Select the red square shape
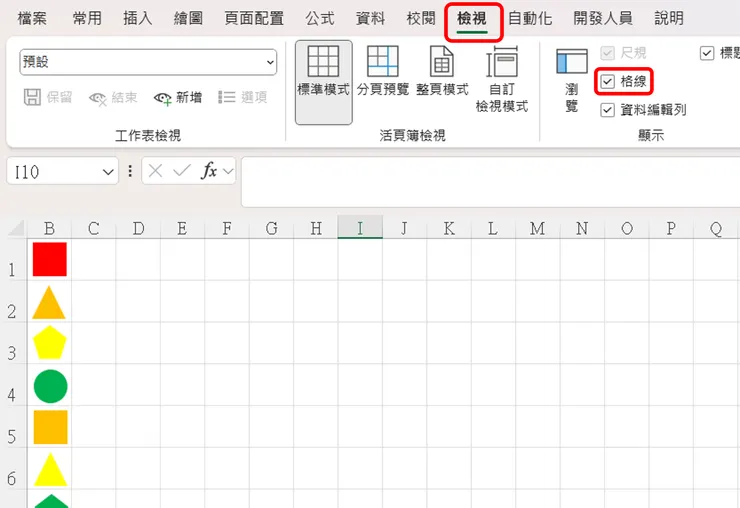Image resolution: width=740 pixels, height=508 pixels. point(50,259)
